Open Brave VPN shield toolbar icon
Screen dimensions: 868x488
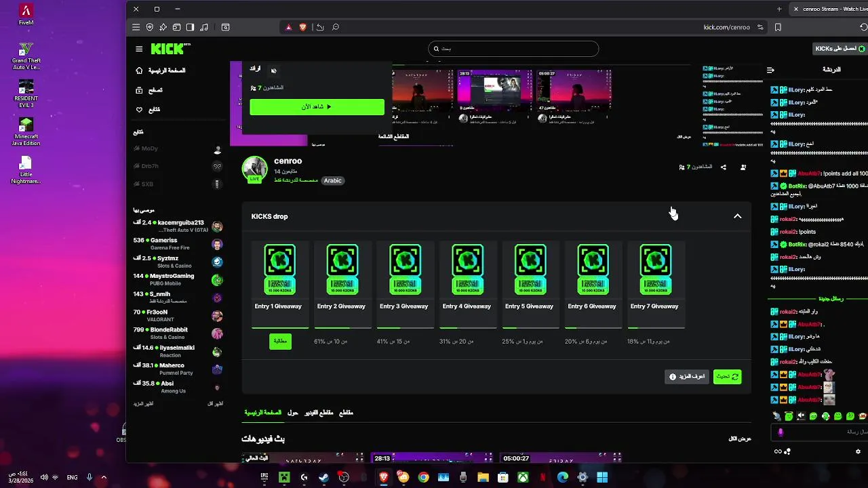point(150,27)
